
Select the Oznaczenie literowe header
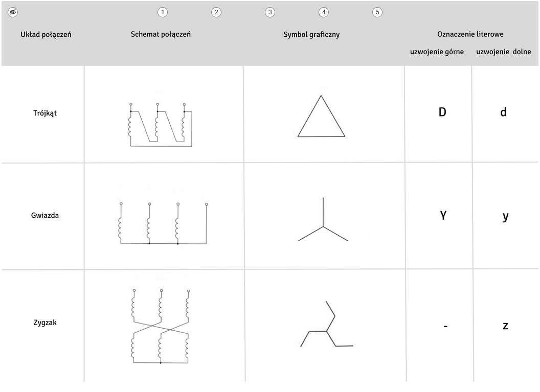pyautogui.click(x=470, y=34)
